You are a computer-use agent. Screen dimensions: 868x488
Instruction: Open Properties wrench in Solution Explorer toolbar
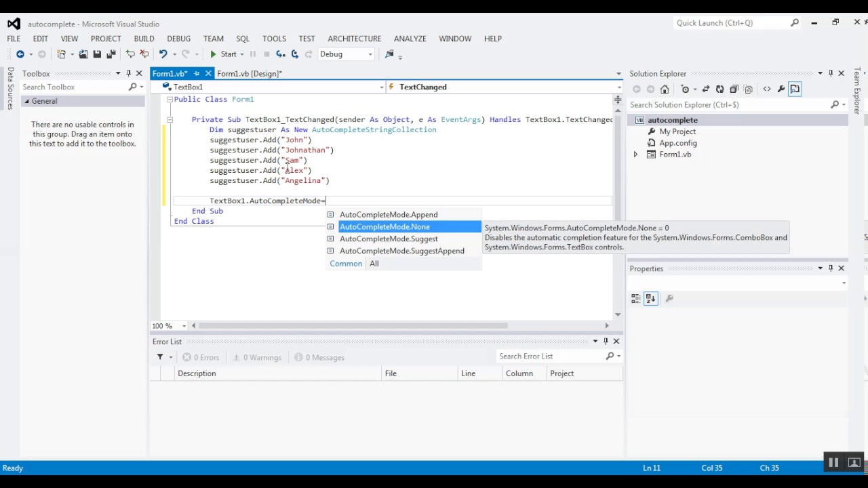point(781,89)
